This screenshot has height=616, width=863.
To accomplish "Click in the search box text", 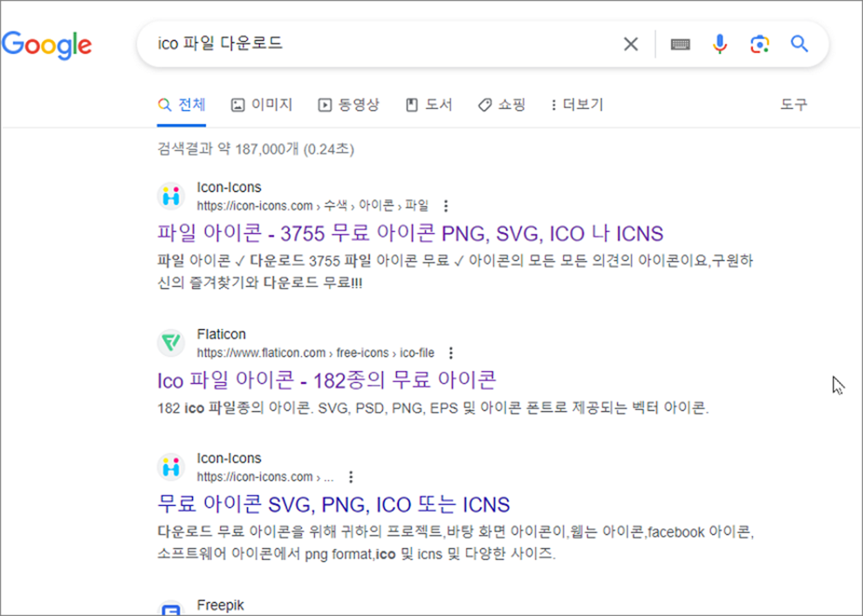I will pos(221,44).
